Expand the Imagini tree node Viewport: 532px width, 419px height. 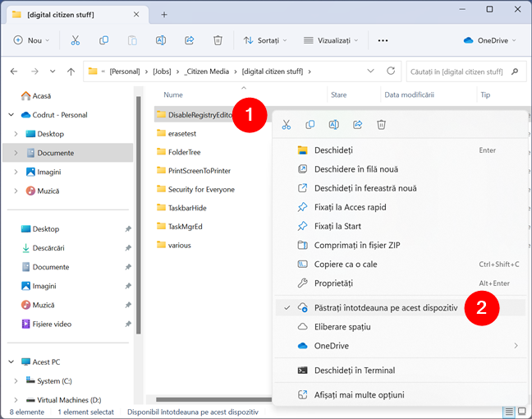16,172
